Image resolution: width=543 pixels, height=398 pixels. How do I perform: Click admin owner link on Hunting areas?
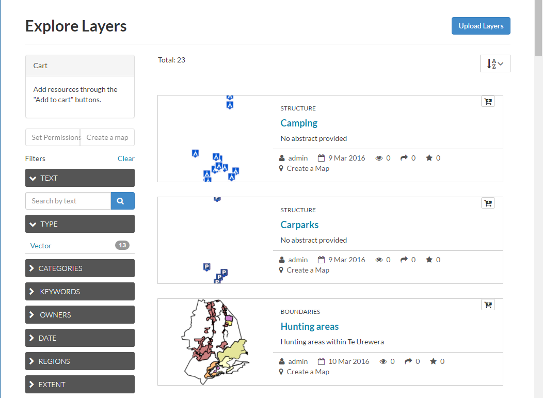[298, 362]
